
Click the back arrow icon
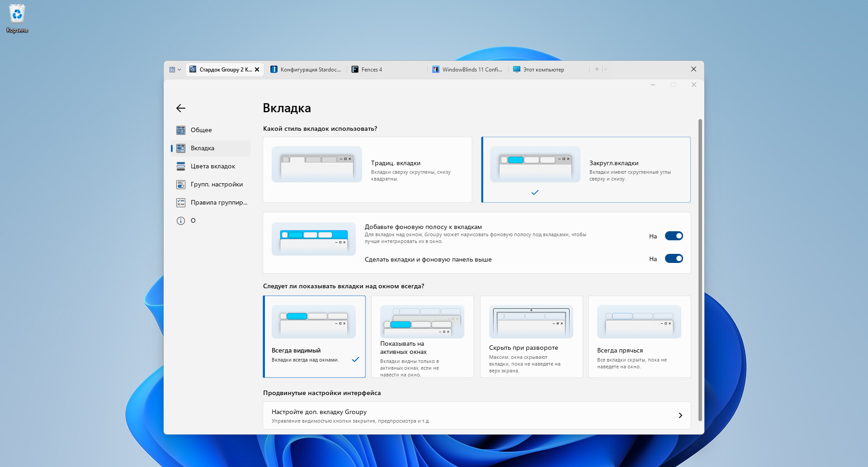pyautogui.click(x=181, y=108)
